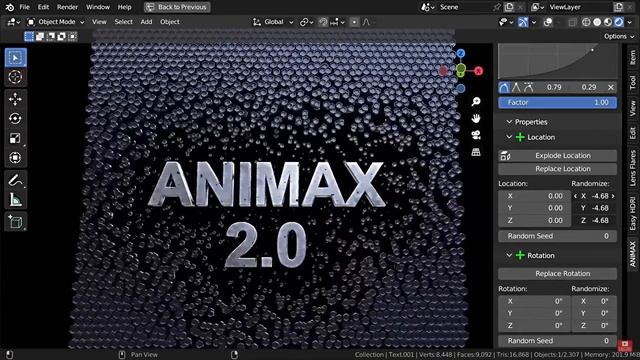The height and width of the screenshot is (360, 640).
Task: Switch perspective/orthographic grid icon
Action: pos(476,152)
